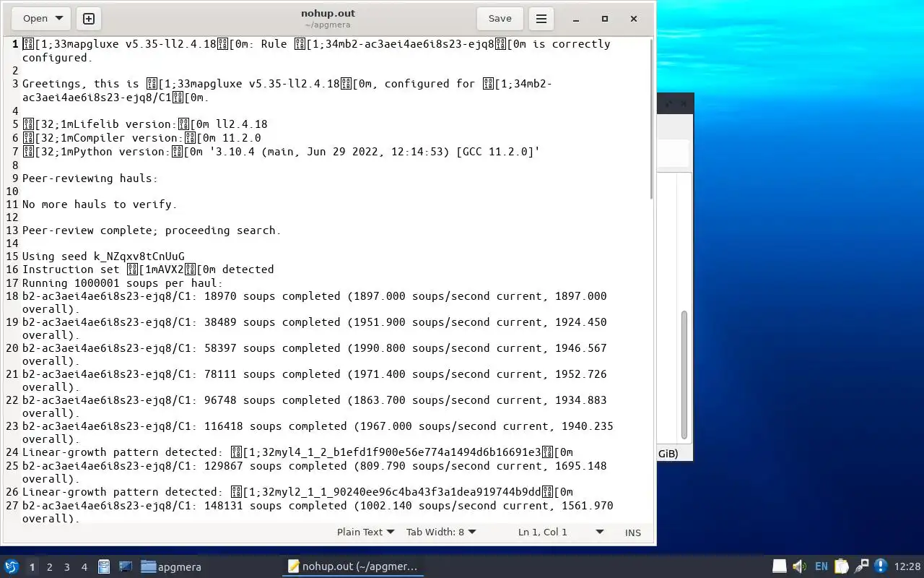924x578 pixels.
Task: Open the Ln 1, Col 1 position dropdown
Action: coord(560,532)
